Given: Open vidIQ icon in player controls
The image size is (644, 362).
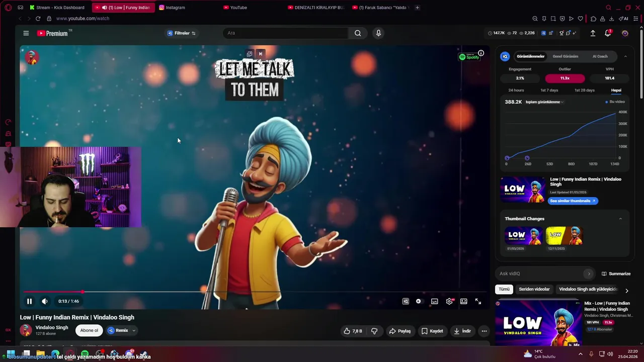Looking at the screenshot, I should [x=406, y=301].
